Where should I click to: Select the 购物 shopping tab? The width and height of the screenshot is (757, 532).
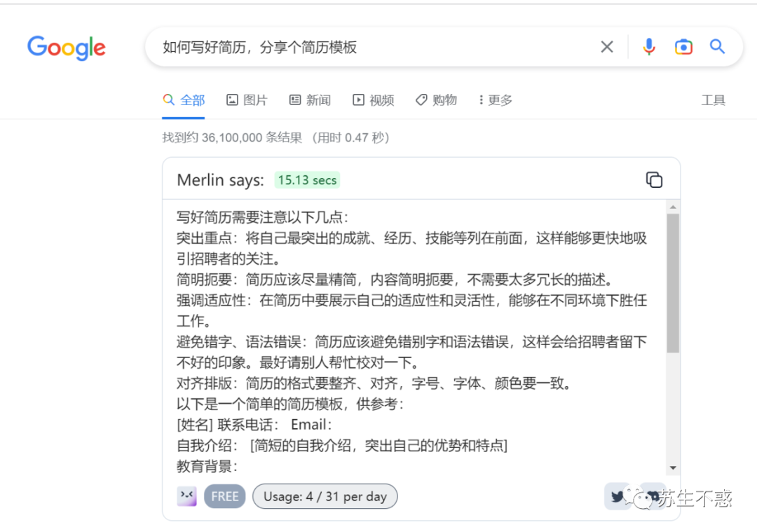click(x=436, y=100)
